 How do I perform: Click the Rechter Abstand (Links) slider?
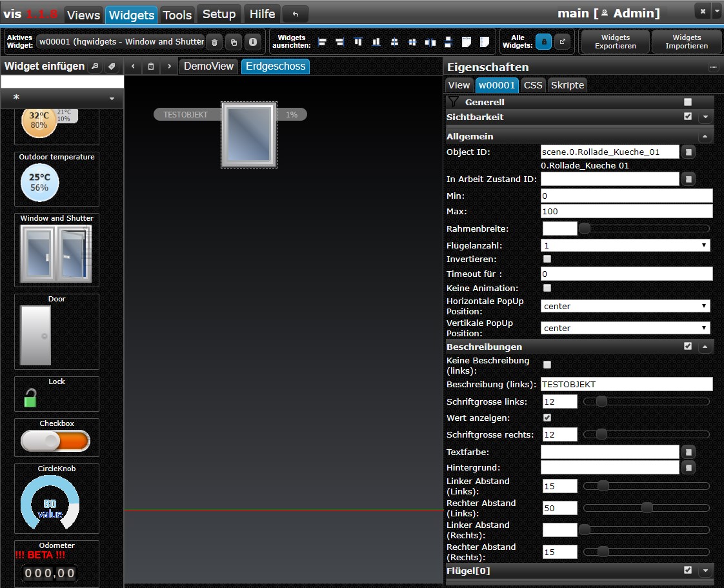tap(647, 508)
